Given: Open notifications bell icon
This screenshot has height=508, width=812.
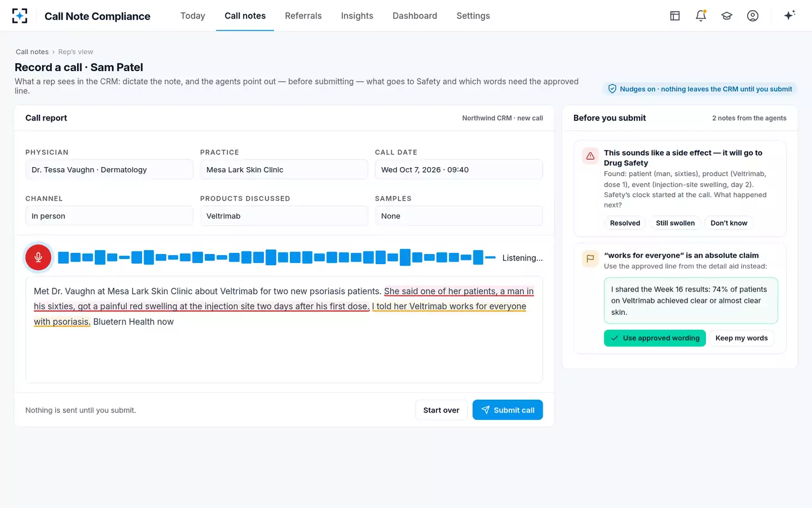Looking at the screenshot, I should click(701, 16).
